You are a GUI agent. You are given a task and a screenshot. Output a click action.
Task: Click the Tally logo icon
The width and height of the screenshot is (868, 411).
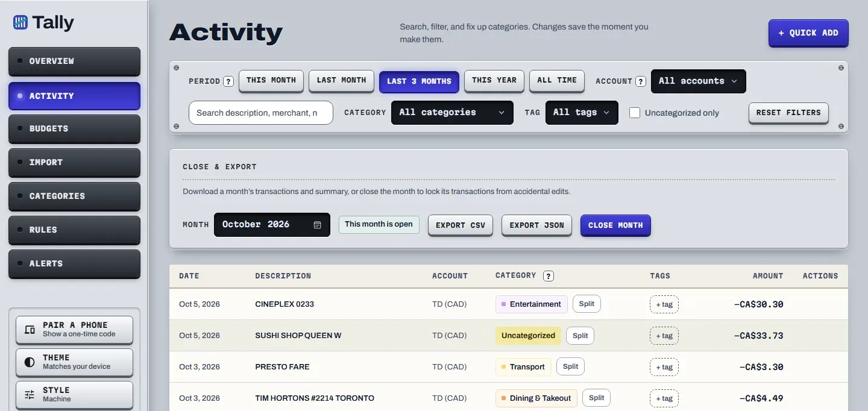20,23
